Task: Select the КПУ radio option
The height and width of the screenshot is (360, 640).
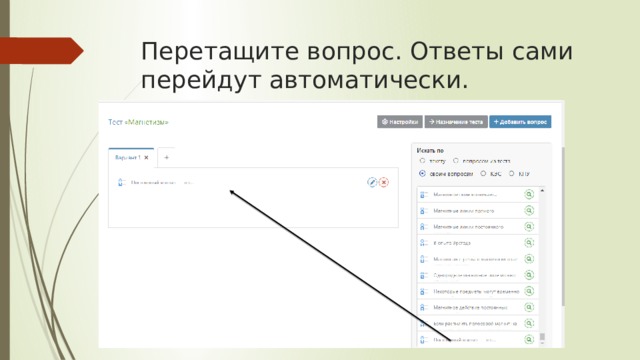Action: click(x=511, y=173)
